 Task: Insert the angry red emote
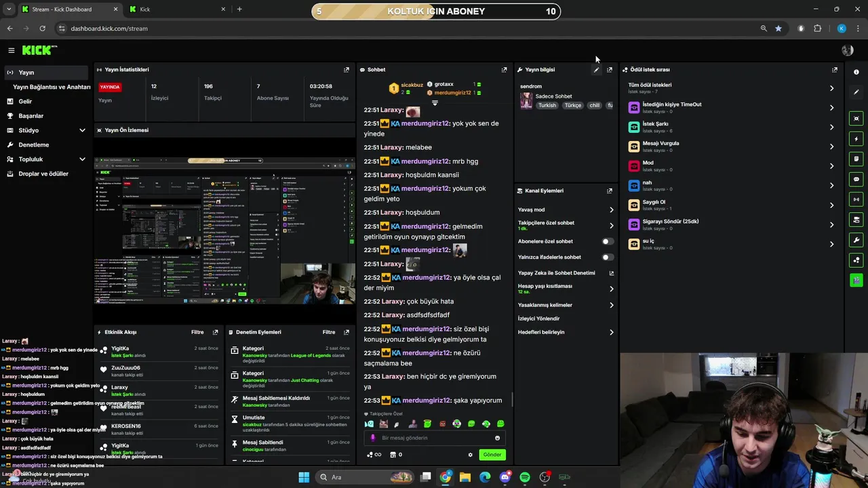[442, 424]
